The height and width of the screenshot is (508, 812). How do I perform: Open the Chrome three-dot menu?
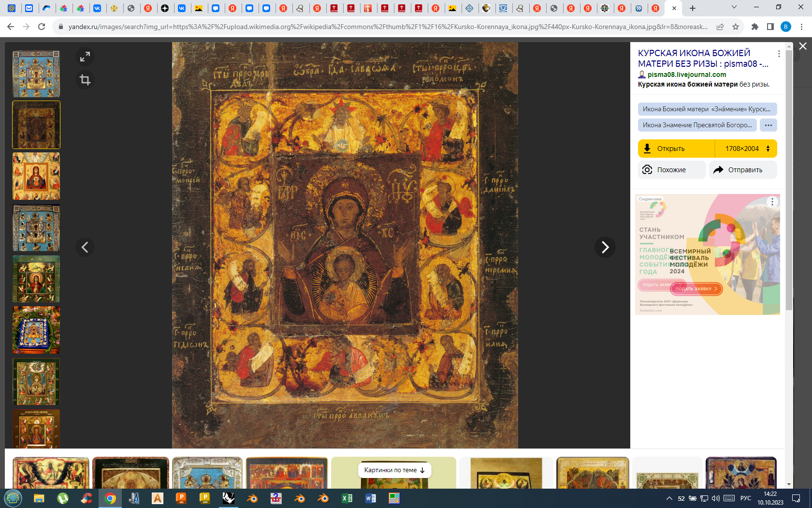(x=801, y=27)
